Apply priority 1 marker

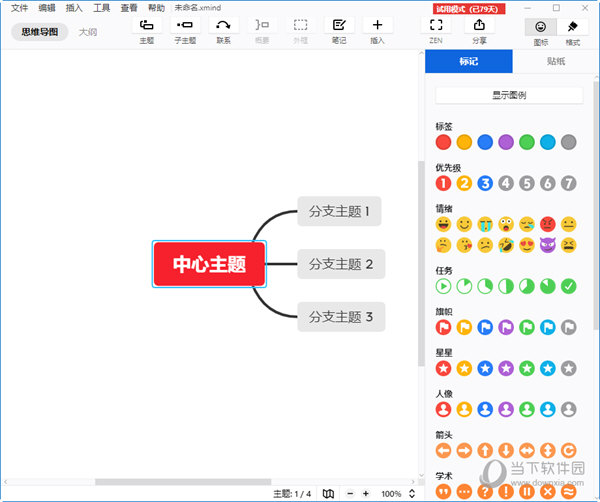pyautogui.click(x=443, y=183)
